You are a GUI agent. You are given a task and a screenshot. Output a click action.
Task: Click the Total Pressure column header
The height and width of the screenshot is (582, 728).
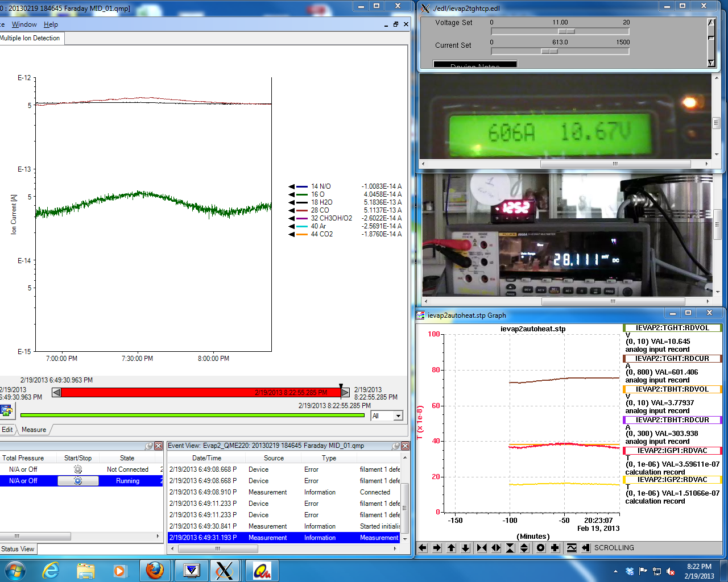coord(23,458)
